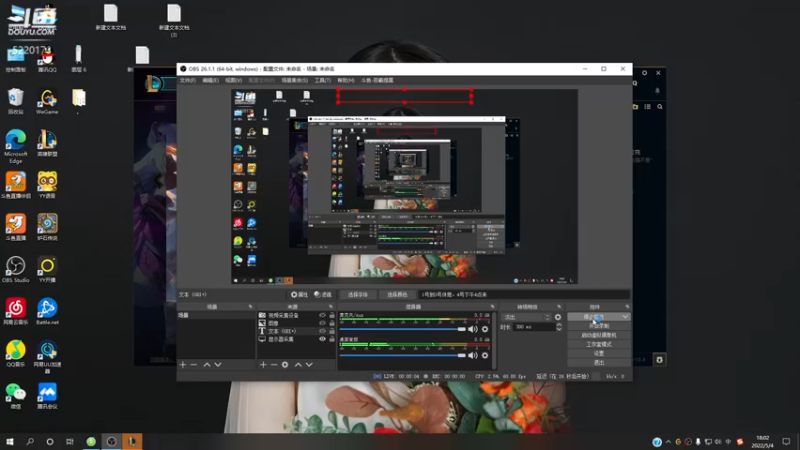Hide the 显示器采集 source

point(322,339)
